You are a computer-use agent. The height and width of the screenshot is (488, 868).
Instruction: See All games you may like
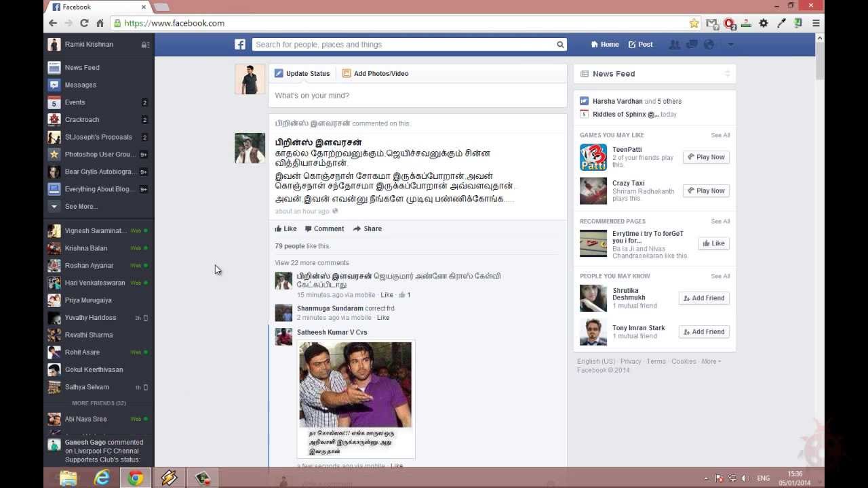720,135
